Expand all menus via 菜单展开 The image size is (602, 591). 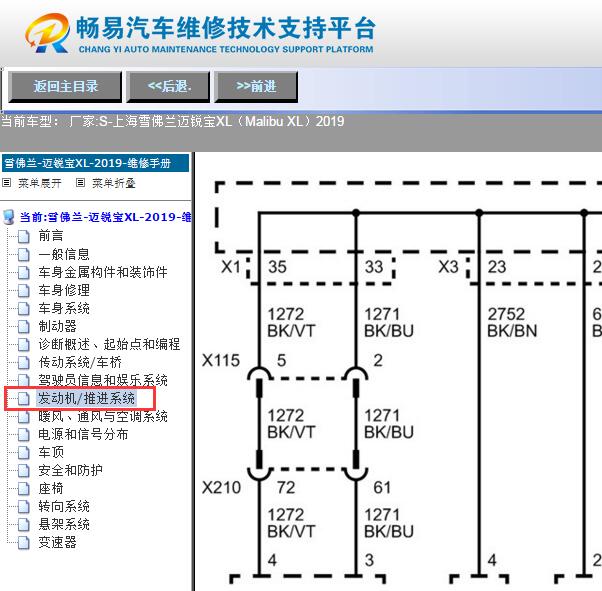(x=40, y=183)
